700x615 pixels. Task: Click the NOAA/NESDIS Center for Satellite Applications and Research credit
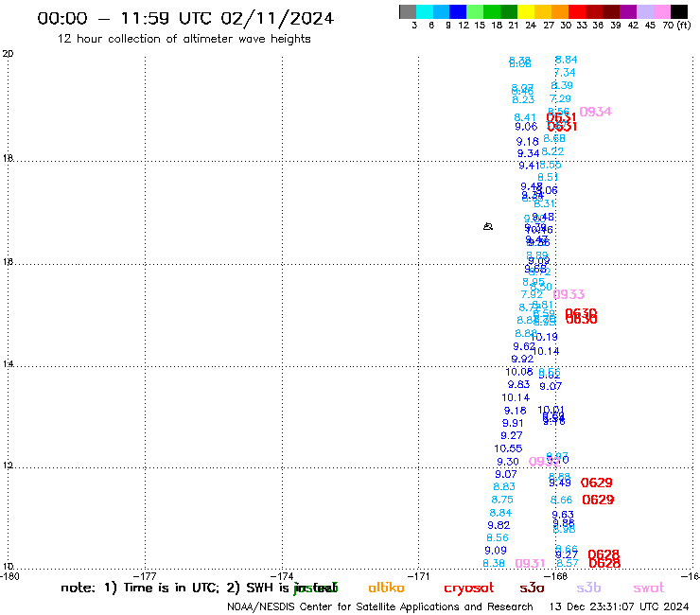[x=380, y=606]
